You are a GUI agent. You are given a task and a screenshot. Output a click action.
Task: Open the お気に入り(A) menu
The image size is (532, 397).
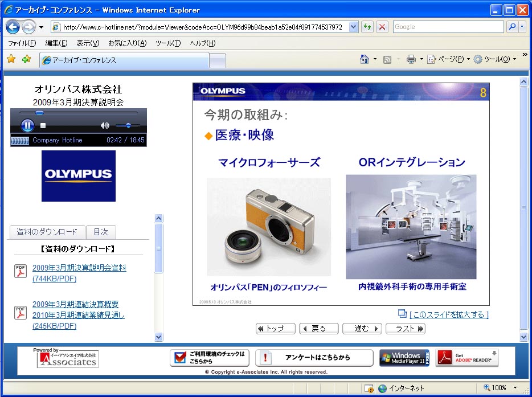pos(127,43)
